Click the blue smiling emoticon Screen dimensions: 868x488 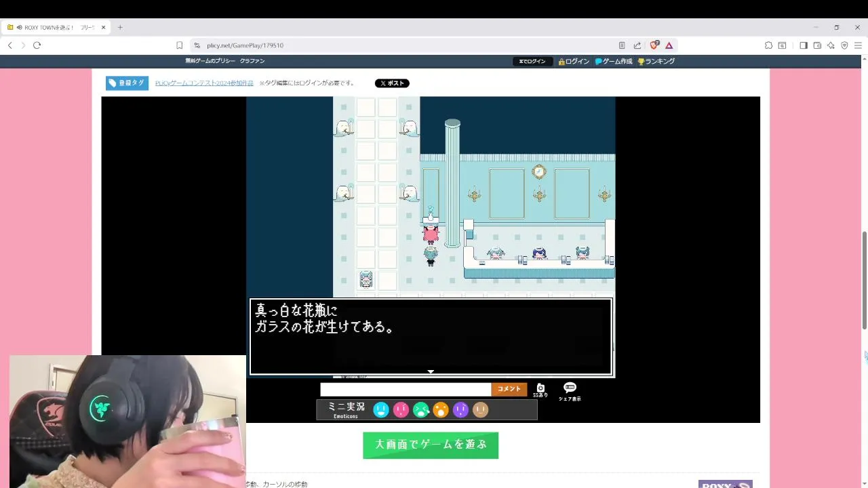[381, 409]
